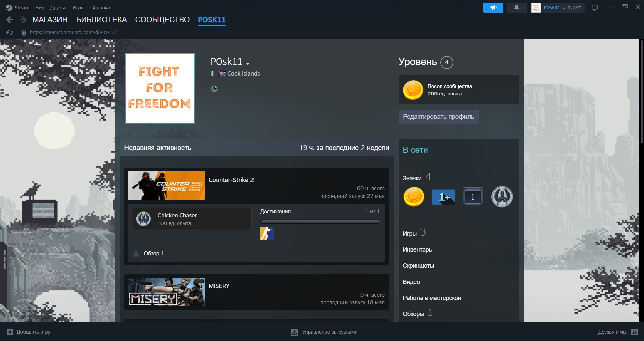Open the Справка menu
This screenshot has height=341, width=644.
[x=100, y=8]
